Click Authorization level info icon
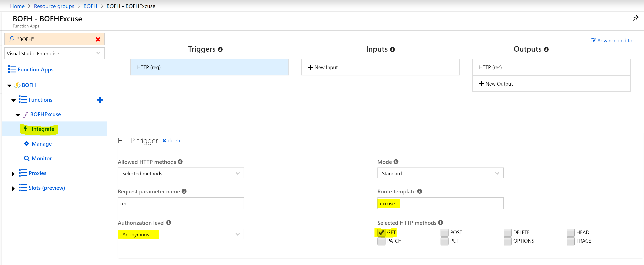Viewport: 644px width, 265px height. click(169, 222)
